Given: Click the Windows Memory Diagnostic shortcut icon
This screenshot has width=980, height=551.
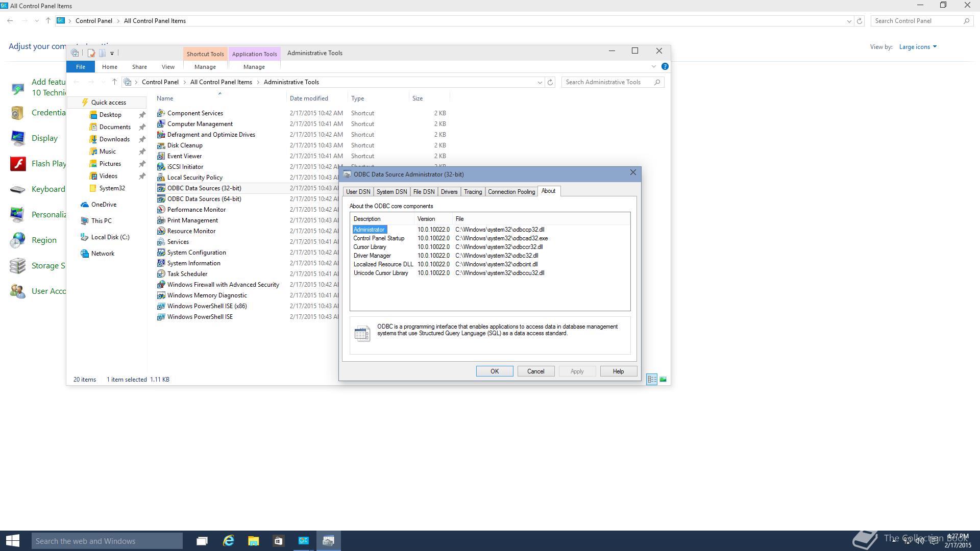Looking at the screenshot, I should [x=161, y=295].
